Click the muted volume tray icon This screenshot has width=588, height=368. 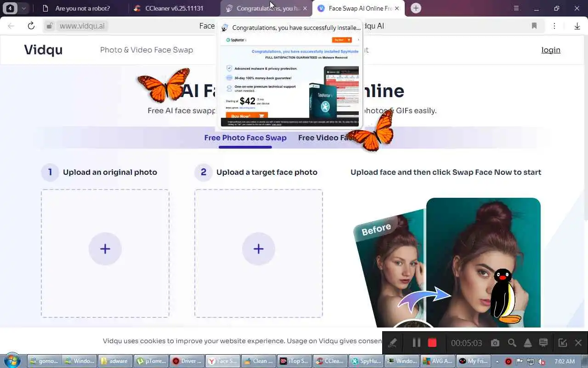pyautogui.click(x=542, y=362)
